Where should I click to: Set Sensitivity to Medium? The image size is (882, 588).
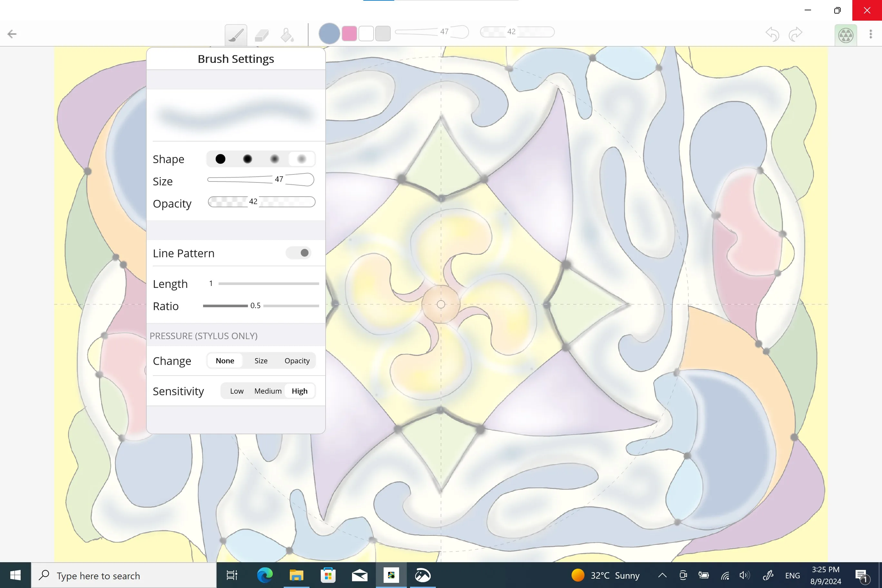point(268,391)
